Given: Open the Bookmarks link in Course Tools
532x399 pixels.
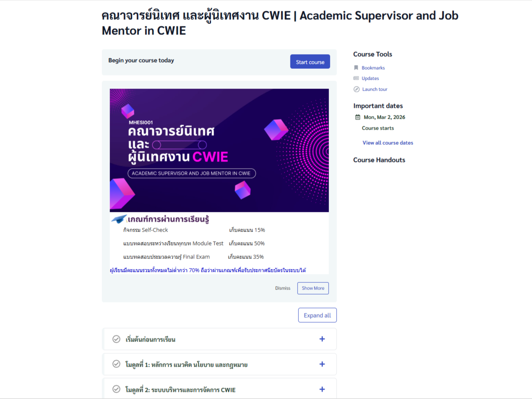Looking at the screenshot, I should [x=373, y=68].
